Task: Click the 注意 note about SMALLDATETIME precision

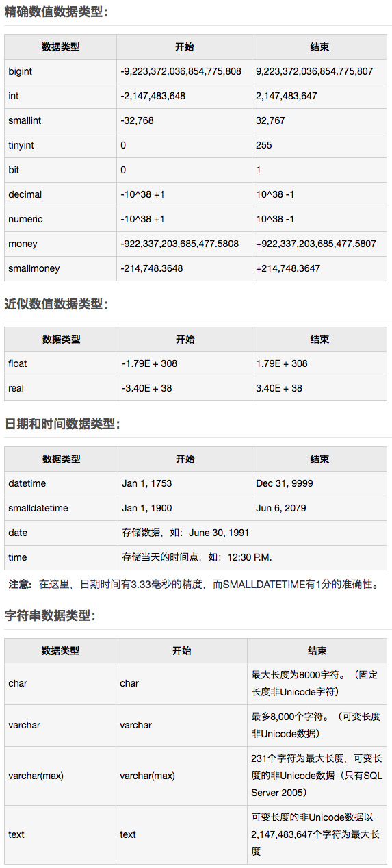Action: tap(194, 585)
